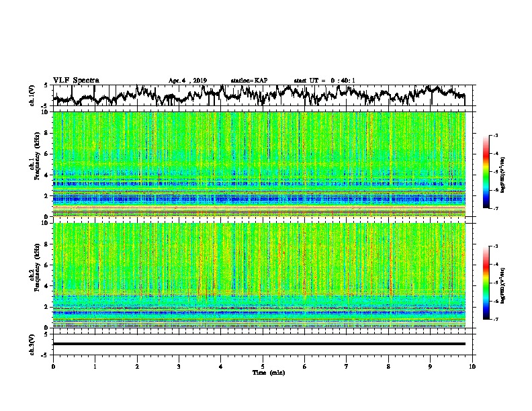This screenshot has height=411, width=532.
Task: Select the "start UT = 0:40:1" text
Action: (x=324, y=81)
